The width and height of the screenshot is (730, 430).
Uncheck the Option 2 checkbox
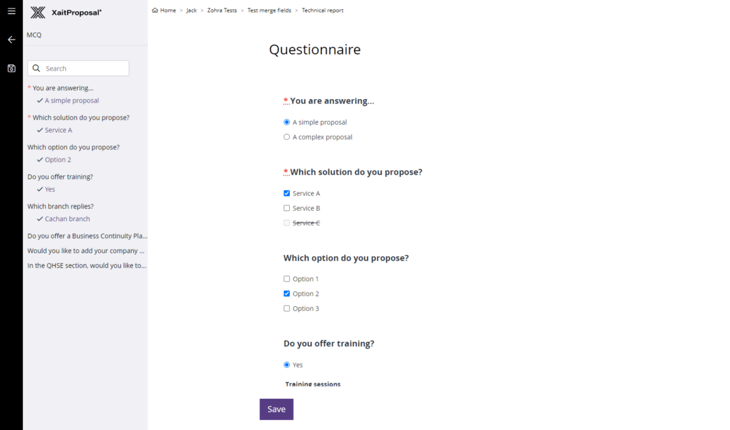[x=287, y=294]
